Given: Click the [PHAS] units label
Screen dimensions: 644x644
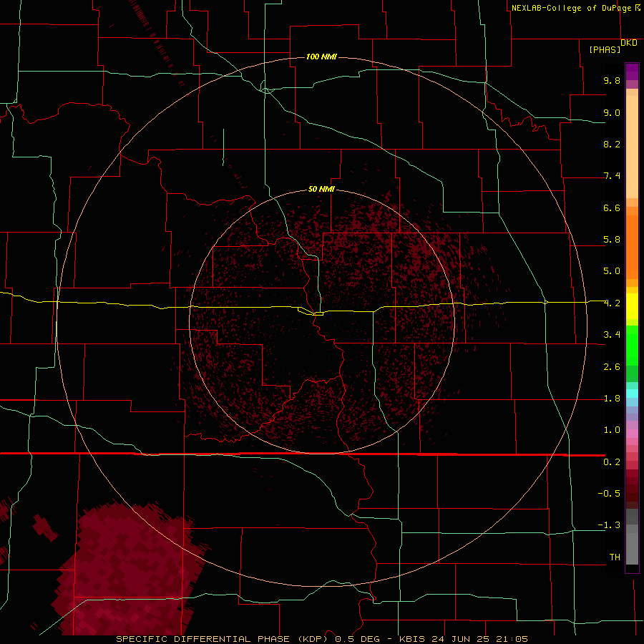Looking at the screenshot, I should pos(605,50).
